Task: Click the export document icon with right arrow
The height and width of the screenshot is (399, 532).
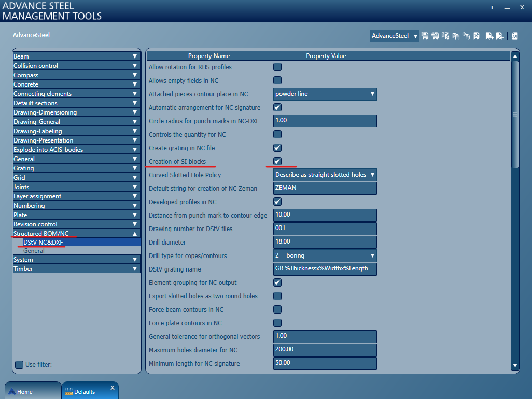Action: 489,36
